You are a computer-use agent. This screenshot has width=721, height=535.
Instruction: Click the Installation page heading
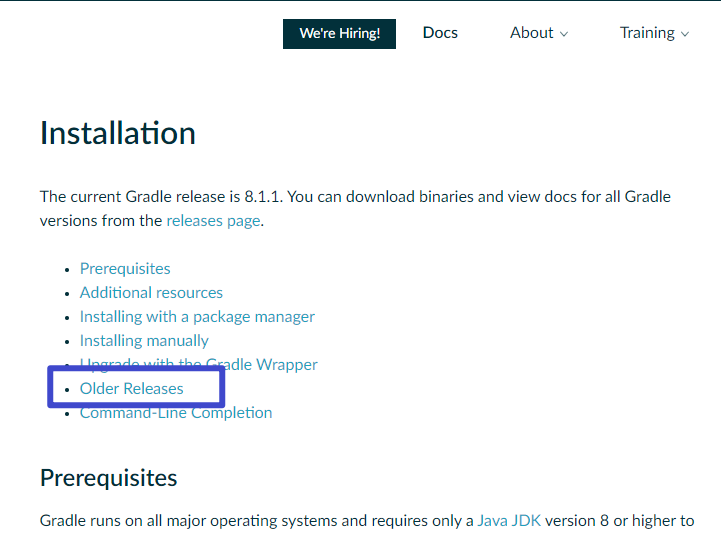[118, 133]
